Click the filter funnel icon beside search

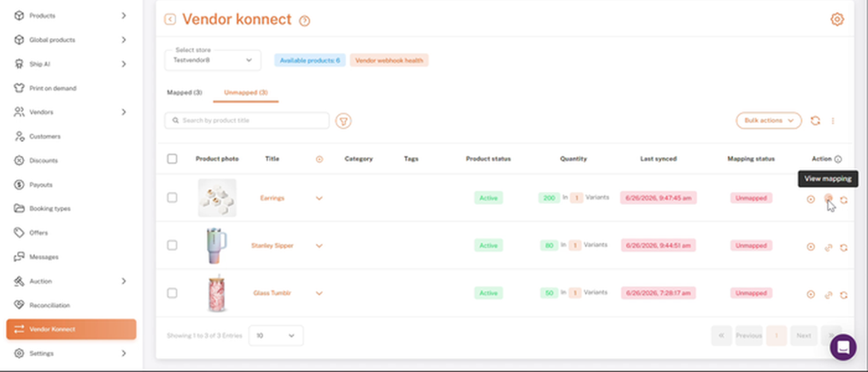click(343, 120)
